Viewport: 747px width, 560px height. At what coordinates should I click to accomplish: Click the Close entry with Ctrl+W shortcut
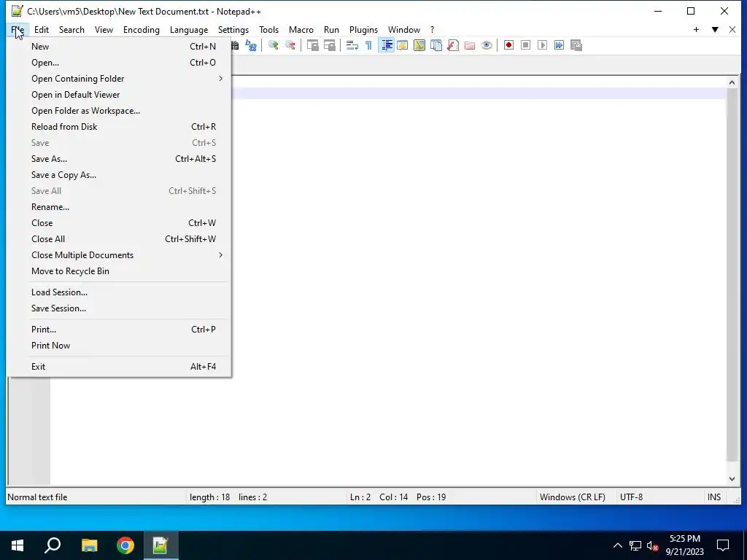coord(119,223)
